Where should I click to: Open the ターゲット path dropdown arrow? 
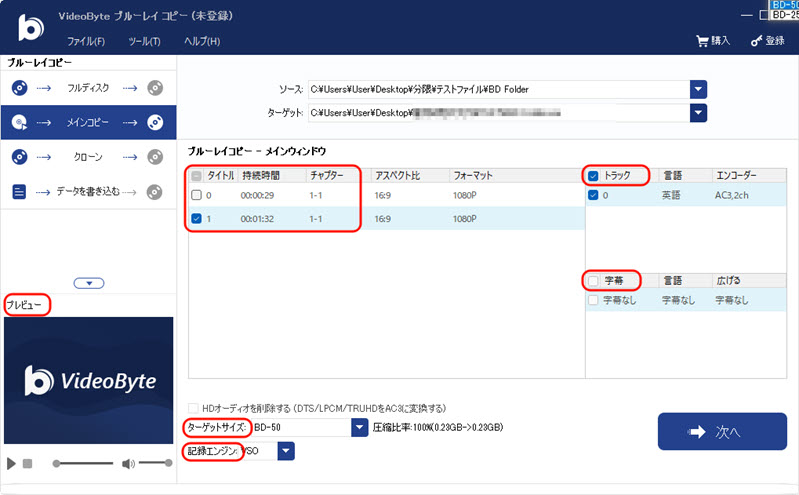pos(698,113)
